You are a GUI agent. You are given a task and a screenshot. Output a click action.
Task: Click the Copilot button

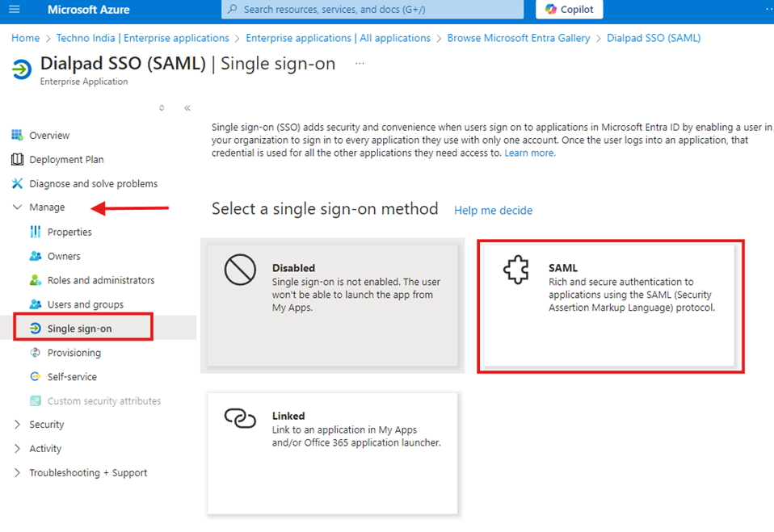pyautogui.click(x=569, y=10)
